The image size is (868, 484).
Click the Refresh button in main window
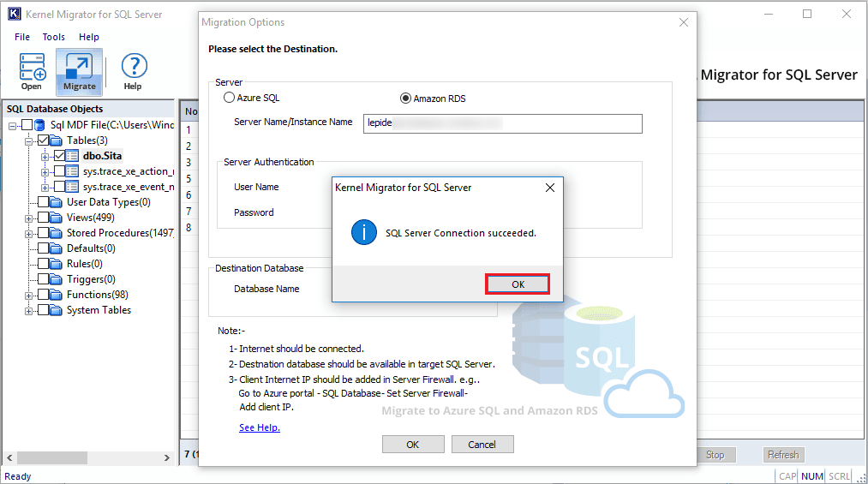pyautogui.click(x=783, y=455)
